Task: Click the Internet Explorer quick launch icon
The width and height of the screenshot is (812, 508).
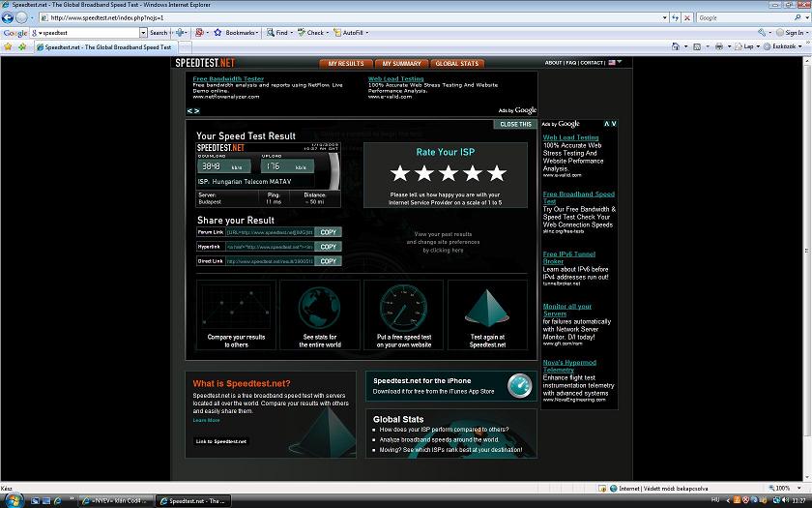Action: coord(57,501)
